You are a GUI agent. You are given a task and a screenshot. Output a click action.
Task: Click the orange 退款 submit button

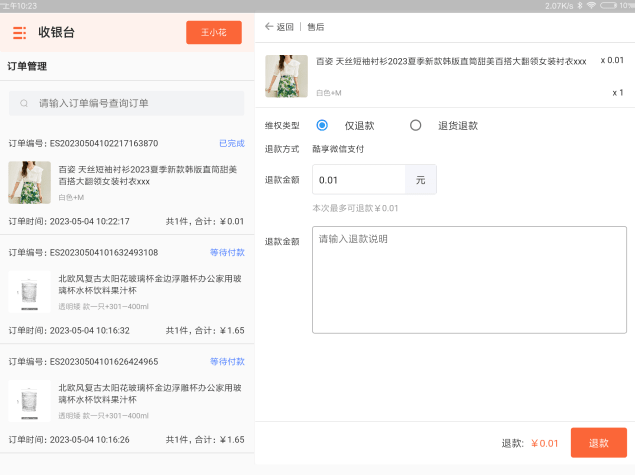599,443
